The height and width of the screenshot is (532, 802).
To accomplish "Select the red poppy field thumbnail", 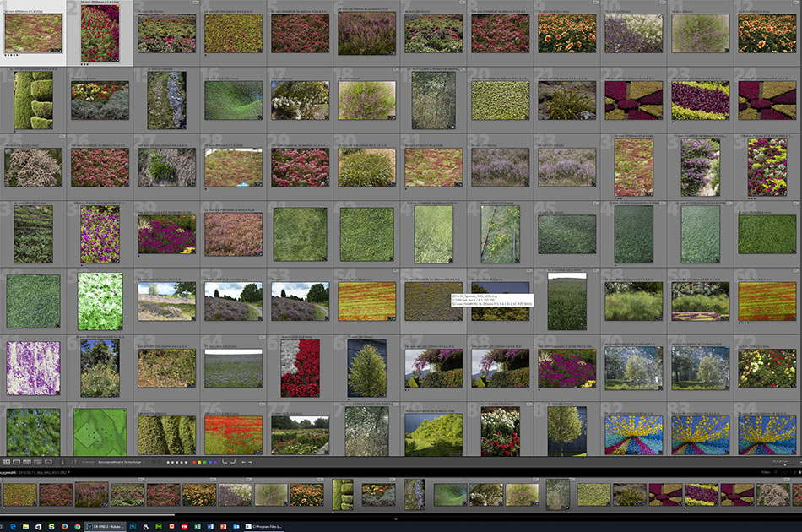I will click(x=233, y=433).
